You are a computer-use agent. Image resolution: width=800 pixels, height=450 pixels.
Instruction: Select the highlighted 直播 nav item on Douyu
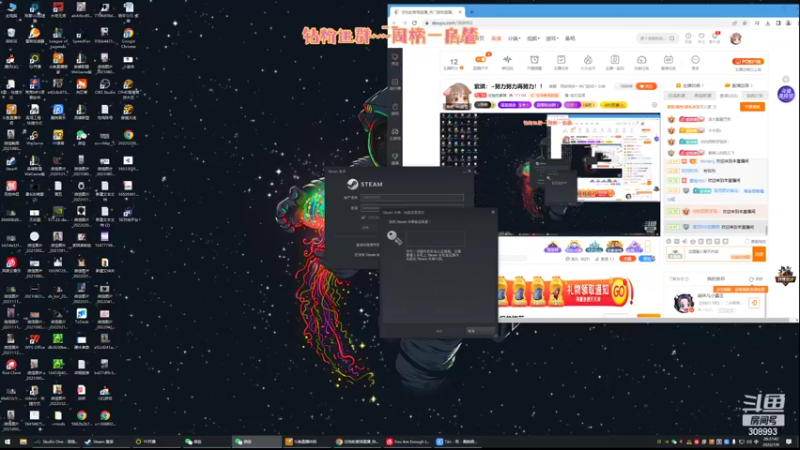496,38
